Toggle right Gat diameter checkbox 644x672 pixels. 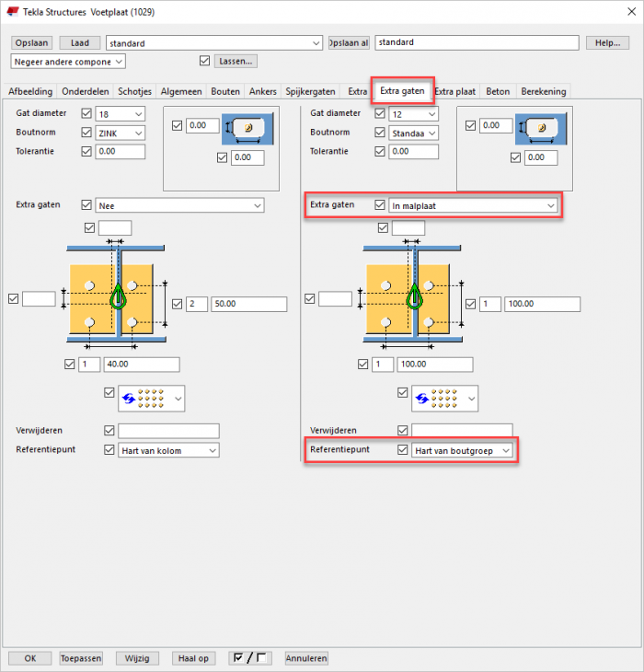(x=380, y=113)
